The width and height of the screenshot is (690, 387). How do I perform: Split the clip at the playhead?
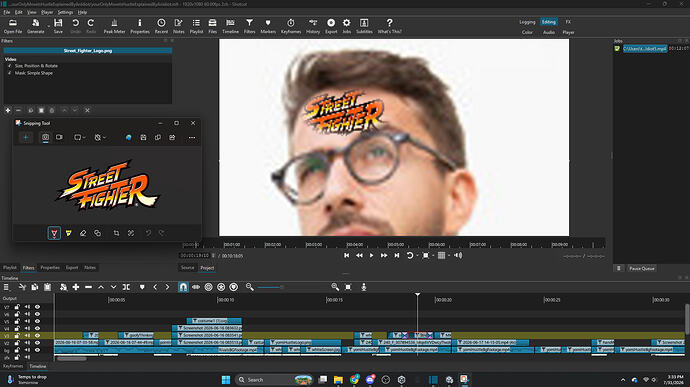[x=126, y=287]
